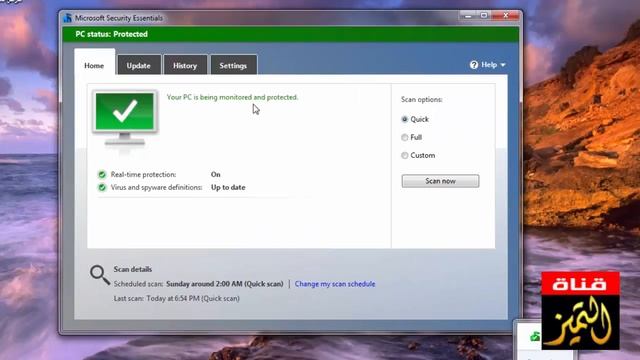Click the PC status: Protected banner

[x=291, y=34]
